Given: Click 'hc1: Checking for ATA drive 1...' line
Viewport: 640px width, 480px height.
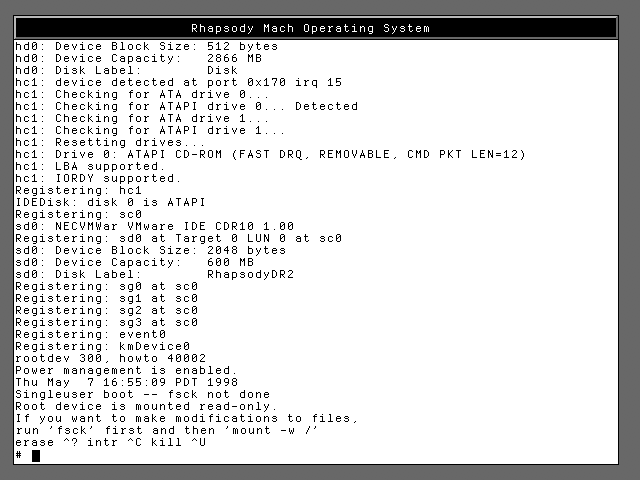Looking at the screenshot, I should [142, 118].
